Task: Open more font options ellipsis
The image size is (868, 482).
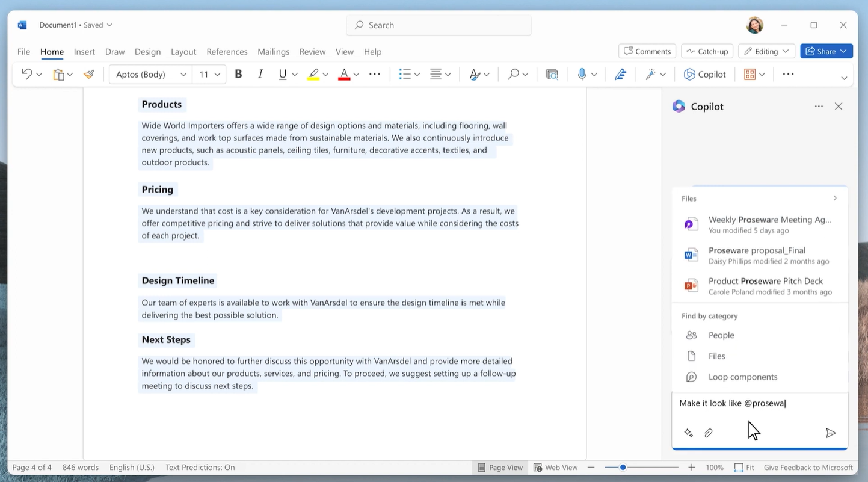Action: click(x=374, y=74)
